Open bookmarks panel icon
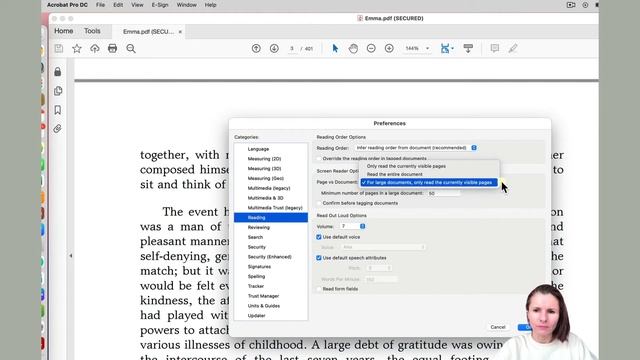The width and height of the screenshot is (640, 360). coord(58,110)
